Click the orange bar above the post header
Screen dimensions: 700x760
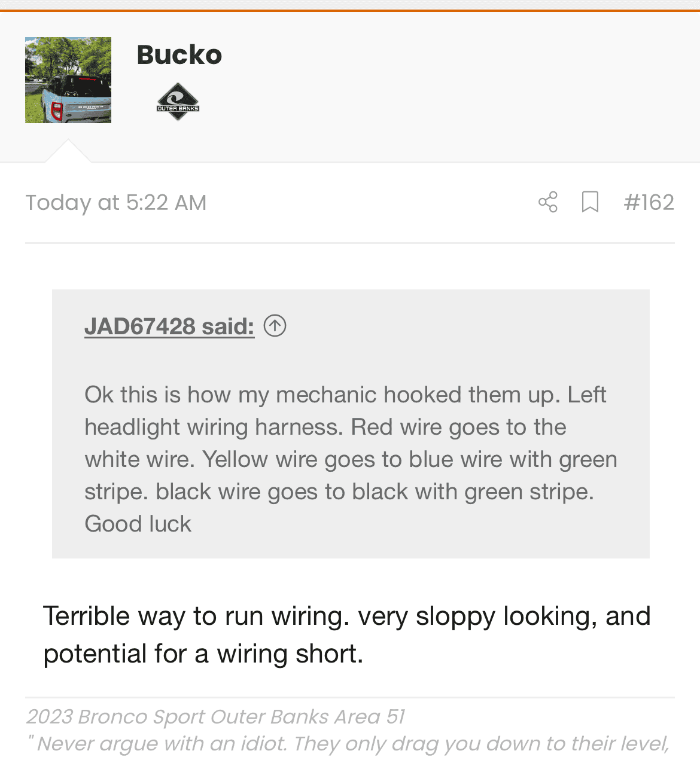point(350,10)
